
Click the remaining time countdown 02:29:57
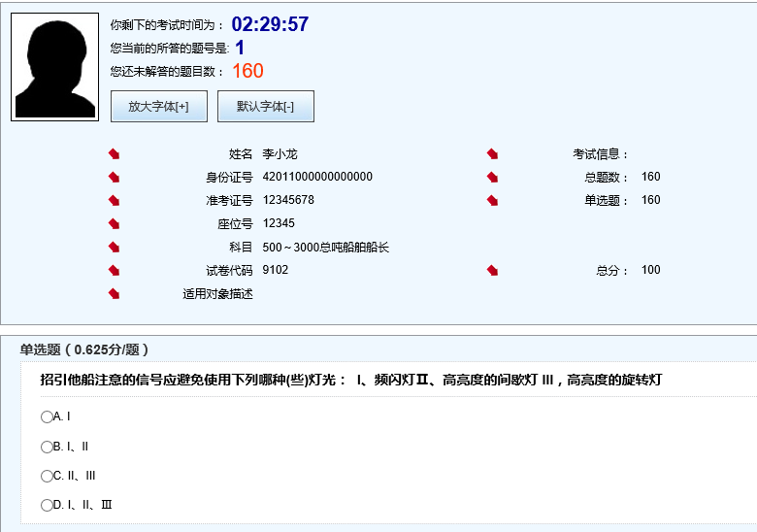click(x=270, y=25)
